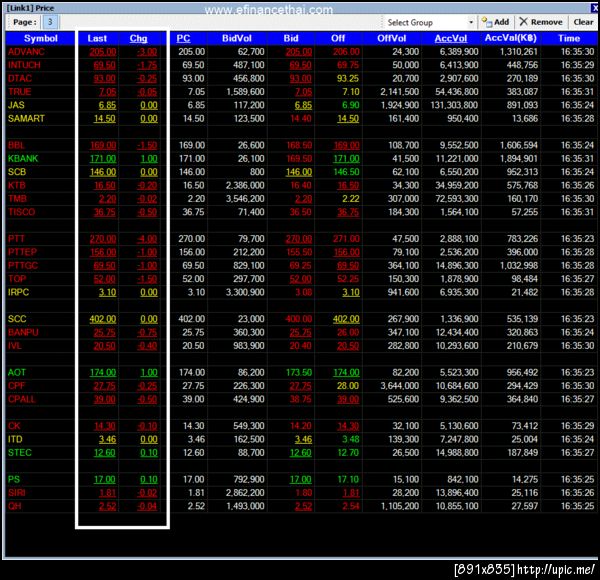Click the AccVal(K฿) column header

510,38
